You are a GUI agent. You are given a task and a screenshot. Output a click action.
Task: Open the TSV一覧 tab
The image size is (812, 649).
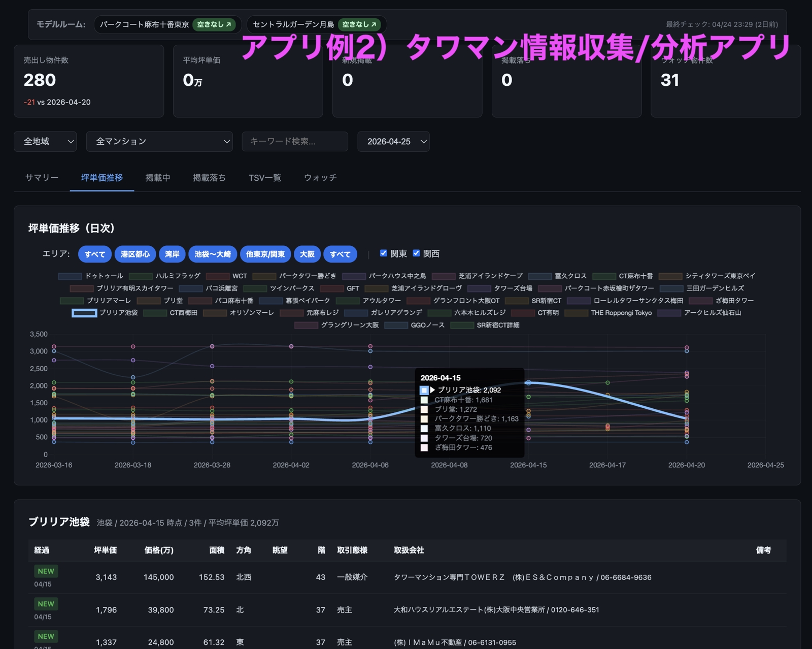(x=264, y=178)
